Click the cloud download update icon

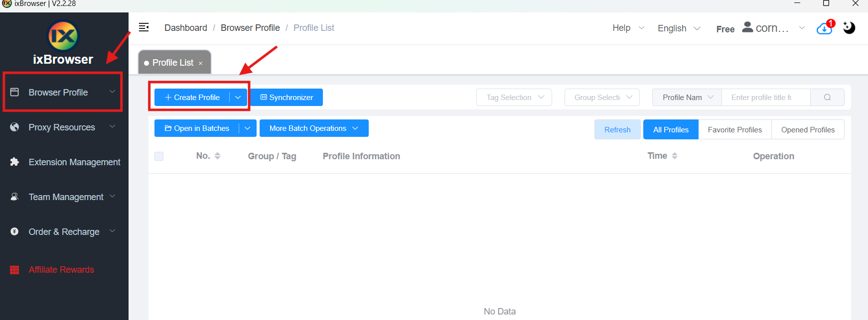point(824,29)
